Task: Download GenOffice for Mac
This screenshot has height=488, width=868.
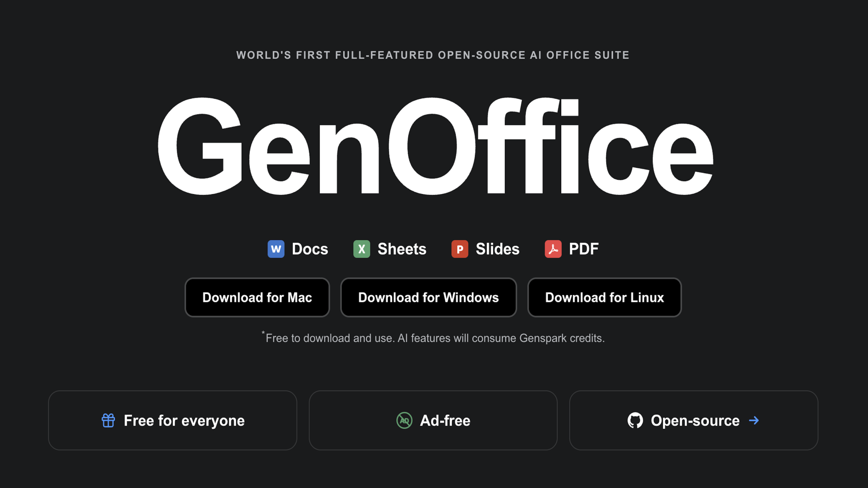Action: (x=257, y=297)
